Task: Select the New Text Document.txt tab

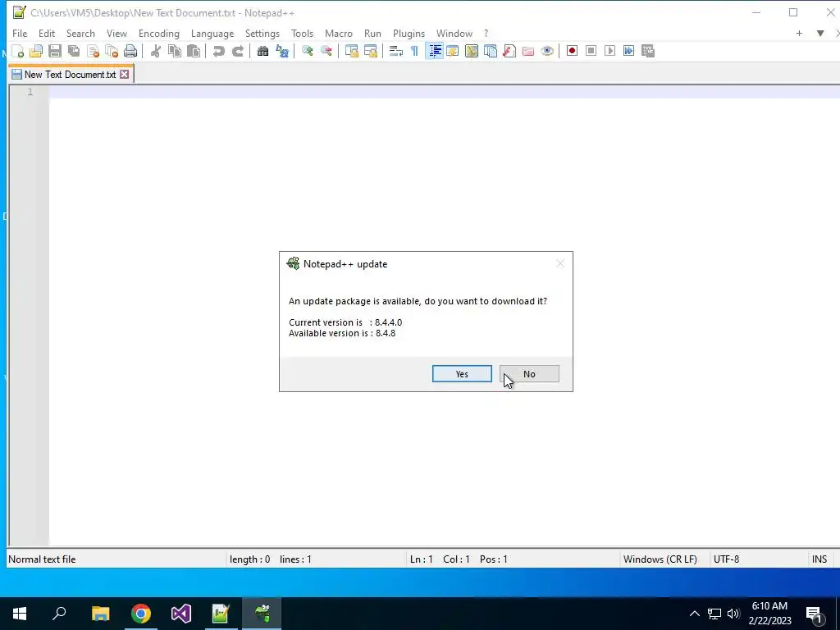Action: click(71, 75)
